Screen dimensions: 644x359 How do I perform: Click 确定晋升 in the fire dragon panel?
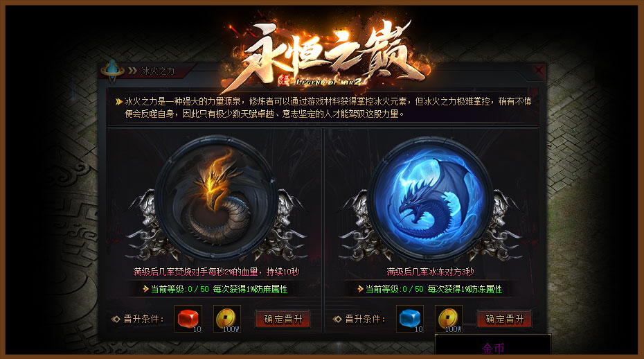[x=283, y=319]
